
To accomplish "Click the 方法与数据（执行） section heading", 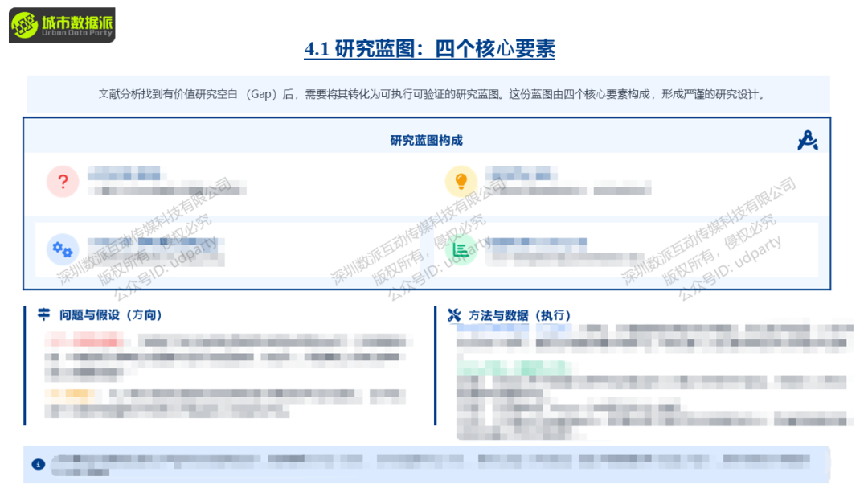I will coord(520,315).
